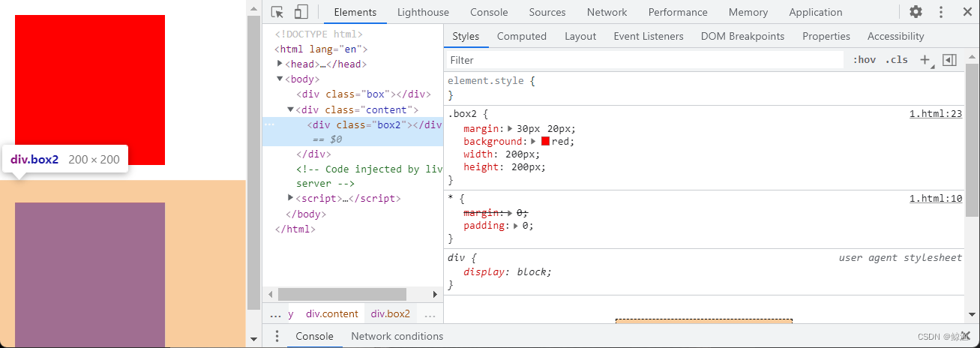Select the Styles sub-tab
Screen dimensions: 980x348
coord(466,36)
